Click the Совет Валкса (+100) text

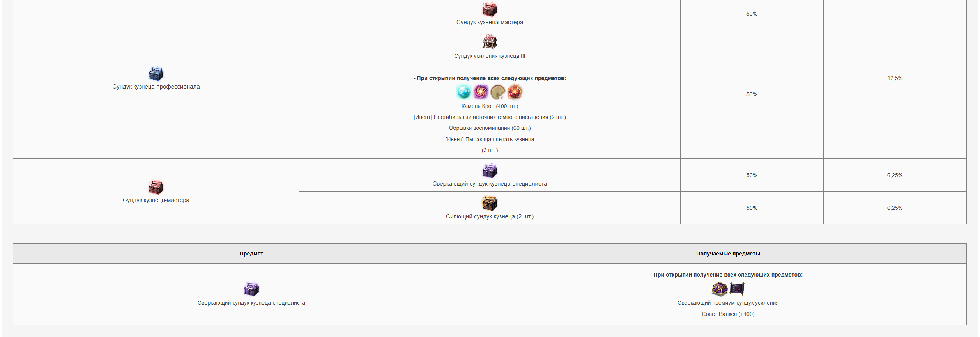pos(728,314)
